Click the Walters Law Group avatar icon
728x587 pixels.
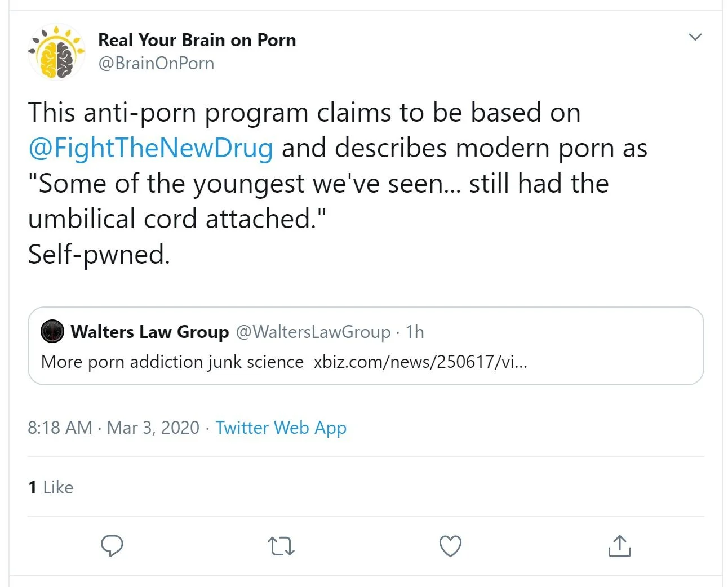tap(52, 332)
